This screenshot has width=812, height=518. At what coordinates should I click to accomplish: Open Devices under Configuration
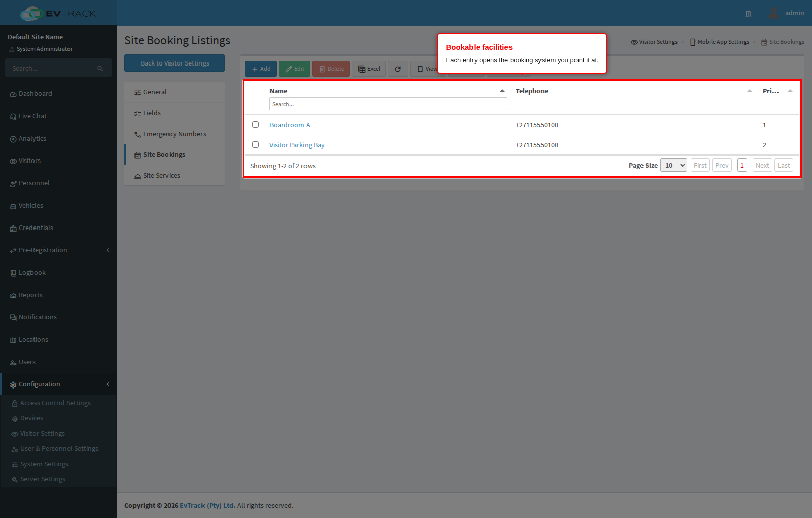[x=31, y=418]
